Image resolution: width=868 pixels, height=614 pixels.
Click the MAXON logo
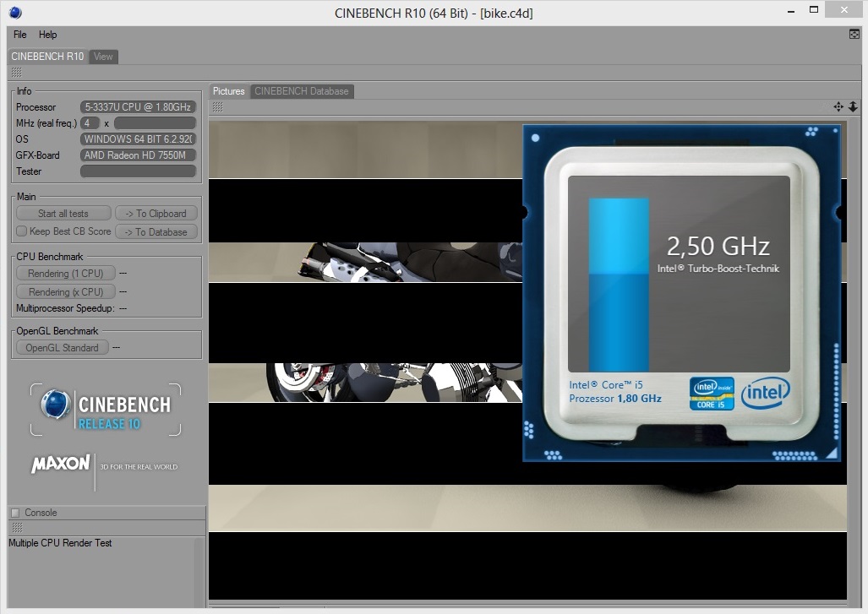click(61, 465)
